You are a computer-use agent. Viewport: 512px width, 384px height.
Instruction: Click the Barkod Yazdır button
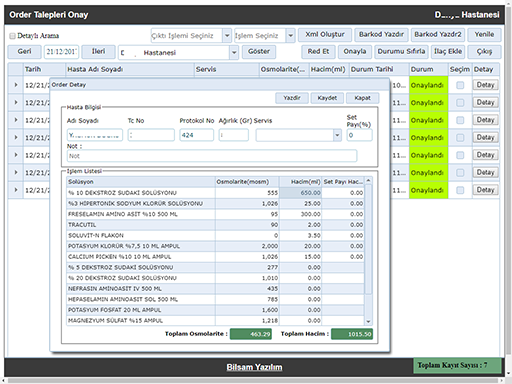click(381, 34)
